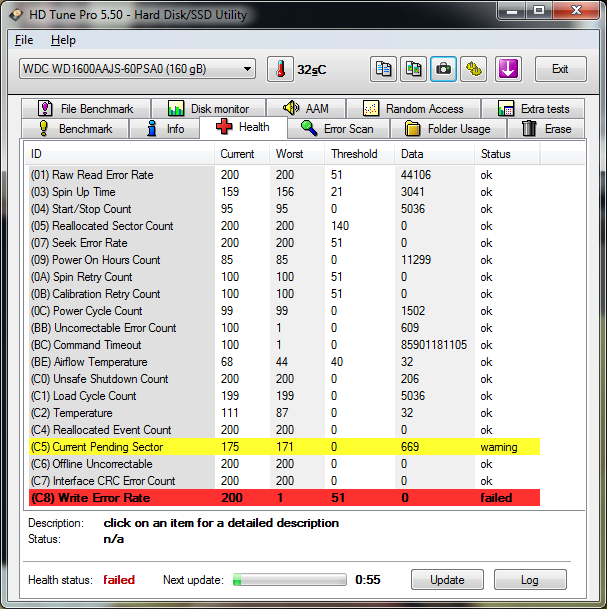Open the File menu
Image resolution: width=607 pixels, height=609 pixels.
tap(24, 40)
